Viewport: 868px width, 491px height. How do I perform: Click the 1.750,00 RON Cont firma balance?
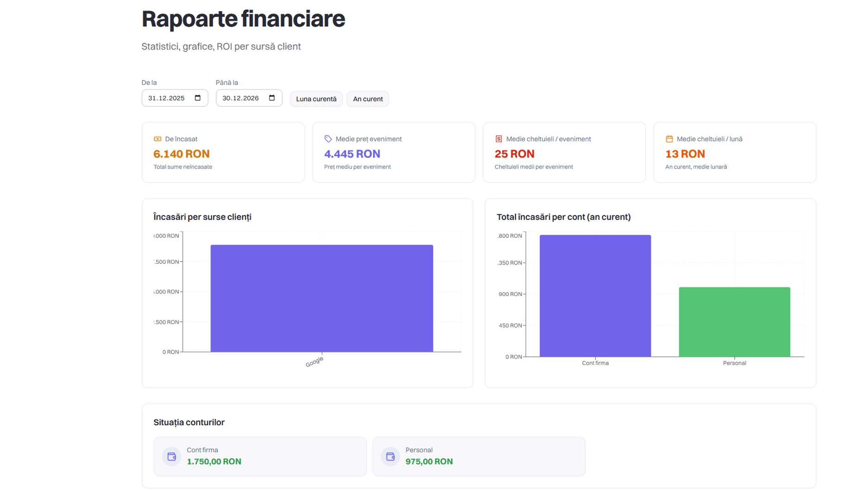[214, 461]
